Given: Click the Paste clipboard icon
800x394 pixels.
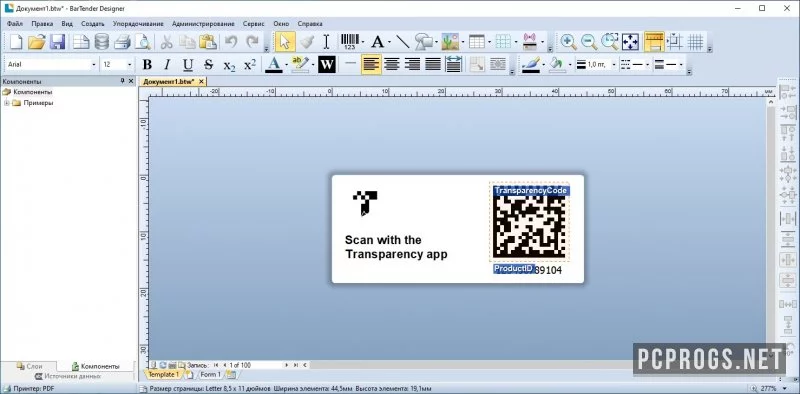Looking at the screenshot, I should pyautogui.click(x=208, y=42).
